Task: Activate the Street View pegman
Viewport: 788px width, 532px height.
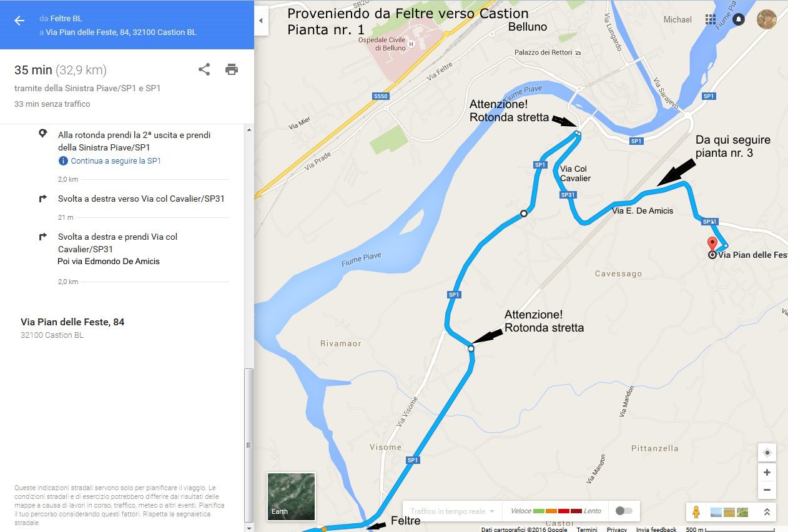Action: coord(696,512)
